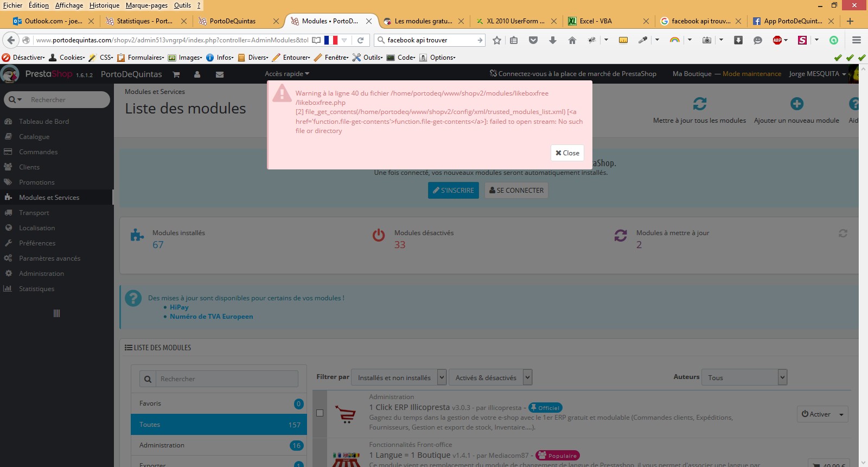The image size is (868, 467).
Task: Open the Auteurs 'Tous' dropdown
Action: 744,377
